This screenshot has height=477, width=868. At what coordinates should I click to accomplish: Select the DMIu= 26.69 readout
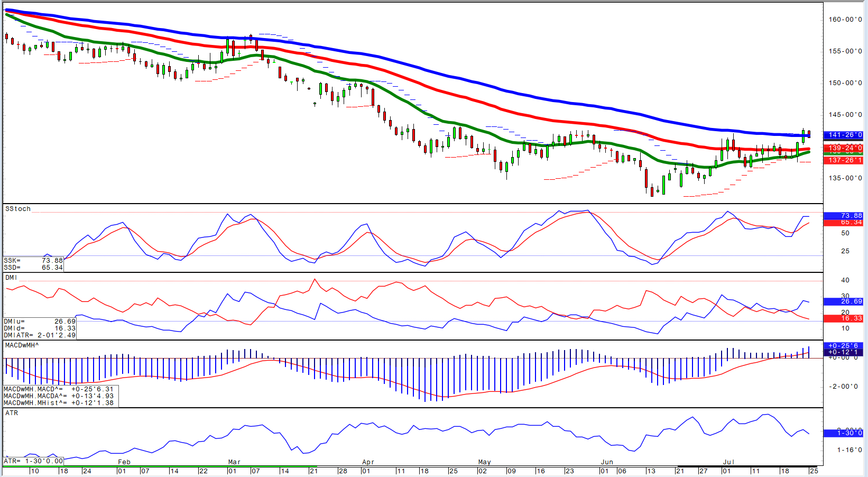point(40,322)
